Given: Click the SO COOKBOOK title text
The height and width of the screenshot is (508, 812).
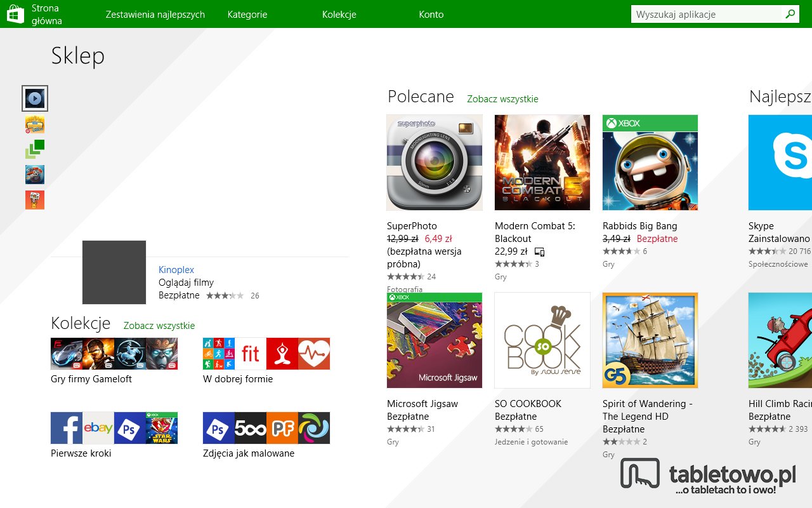Looking at the screenshot, I should (528, 404).
